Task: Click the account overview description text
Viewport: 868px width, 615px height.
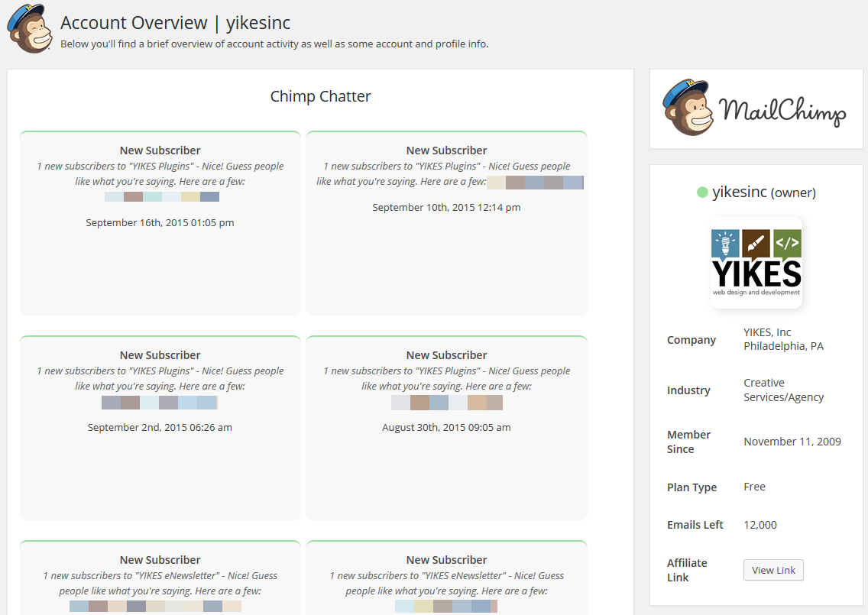Action: point(274,44)
